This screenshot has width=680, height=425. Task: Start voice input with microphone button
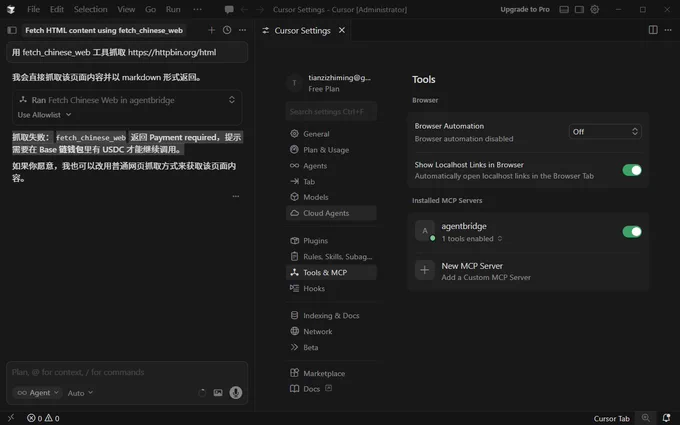[x=235, y=392]
